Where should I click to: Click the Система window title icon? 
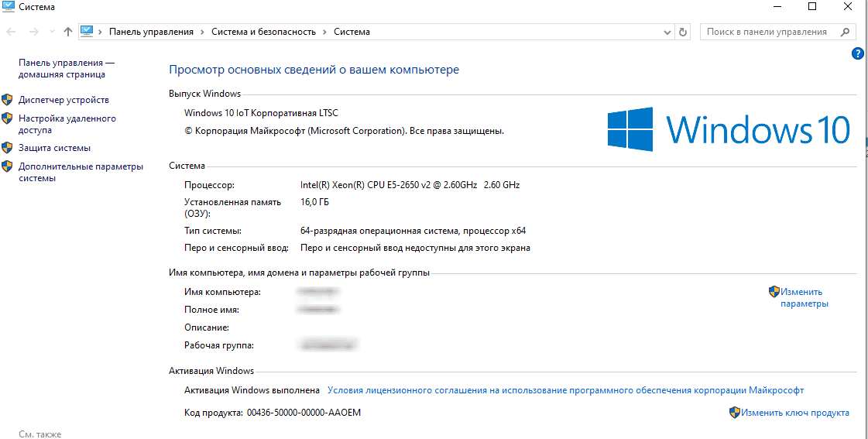8,7
